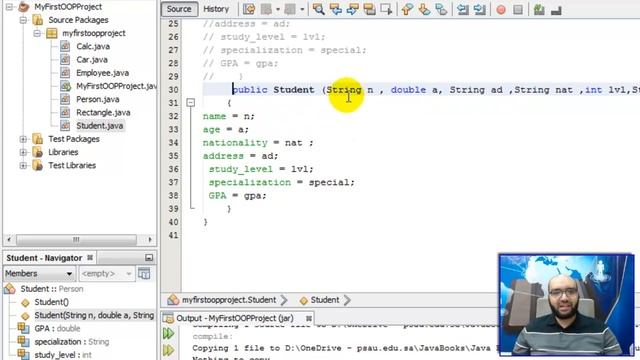The height and width of the screenshot is (360, 640).
Task: Click the upper Re-run green arrows icon
Action: click(x=169, y=333)
